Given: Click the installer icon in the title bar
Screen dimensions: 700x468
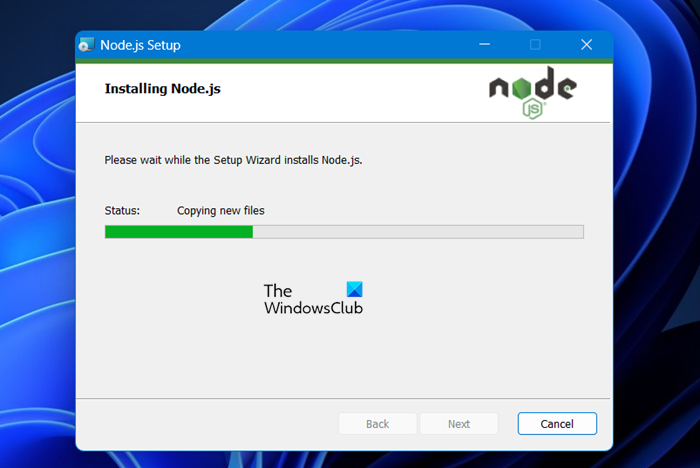Looking at the screenshot, I should (86, 45).
